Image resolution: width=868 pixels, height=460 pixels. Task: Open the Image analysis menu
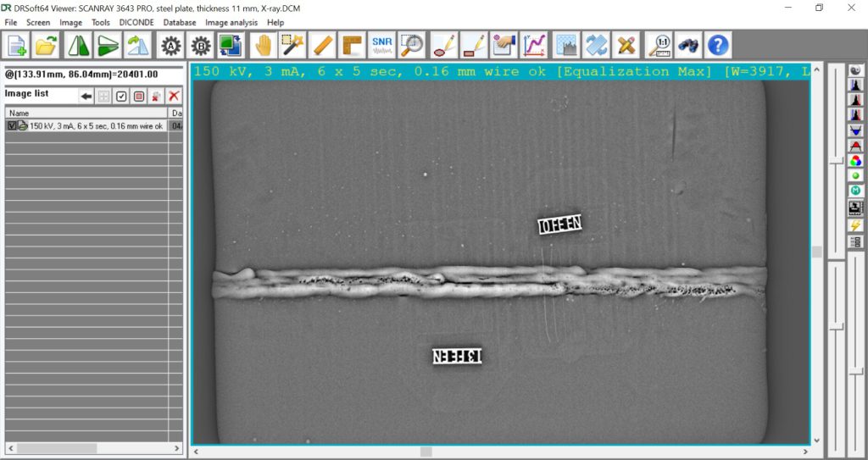click(x=231, y=23)
